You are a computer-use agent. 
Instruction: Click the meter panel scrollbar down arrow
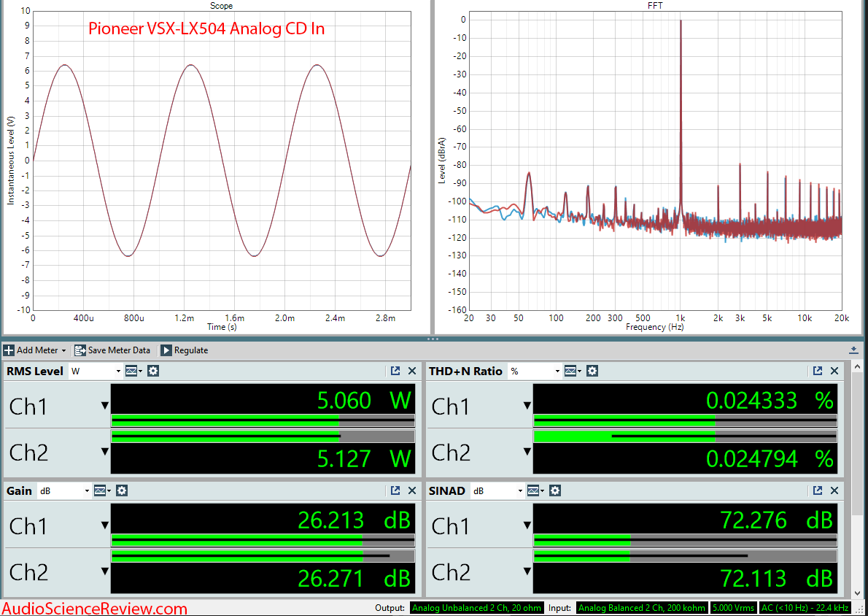point(858,593)
